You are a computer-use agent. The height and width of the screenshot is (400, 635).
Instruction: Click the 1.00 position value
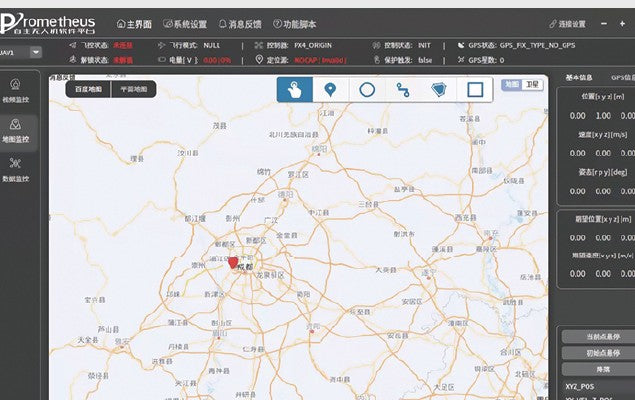point(603,116)
